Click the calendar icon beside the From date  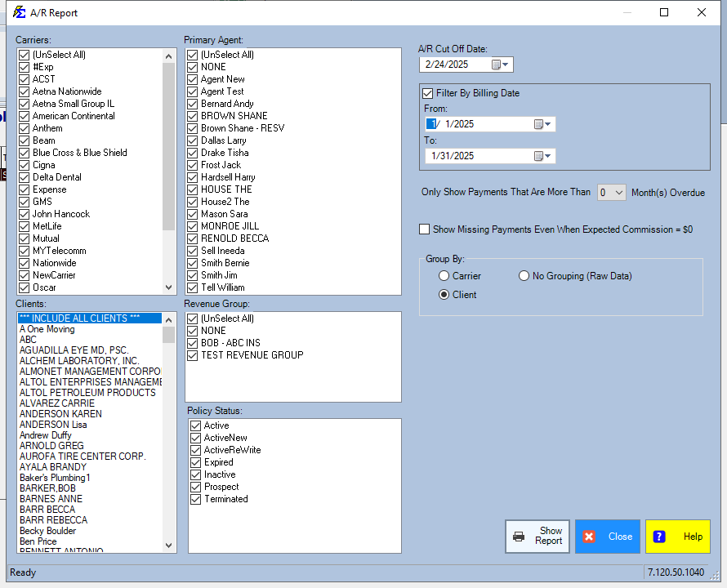pyautogui.click(x=540, y=123)
